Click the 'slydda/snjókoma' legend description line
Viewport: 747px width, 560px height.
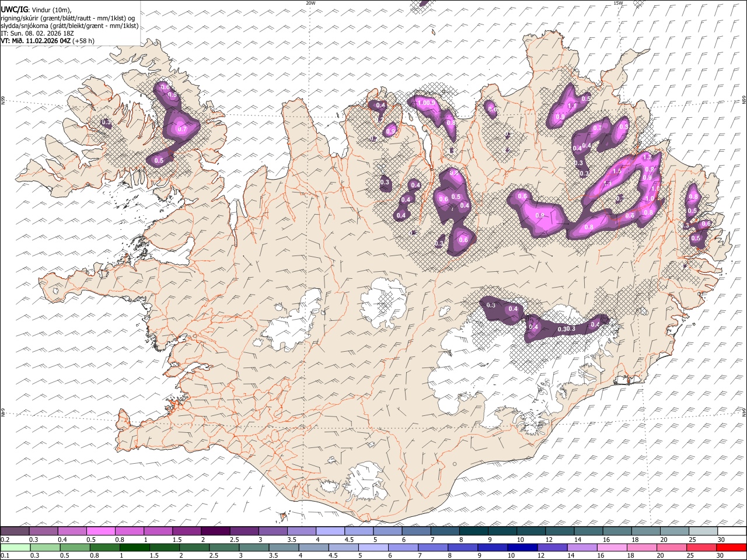(x=69, y=26)
